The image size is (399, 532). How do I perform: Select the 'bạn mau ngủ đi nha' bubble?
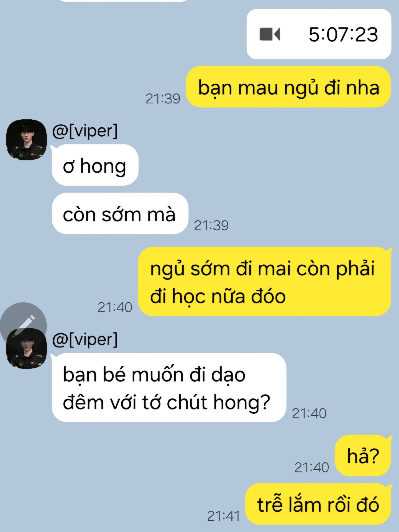click(288, 87)
